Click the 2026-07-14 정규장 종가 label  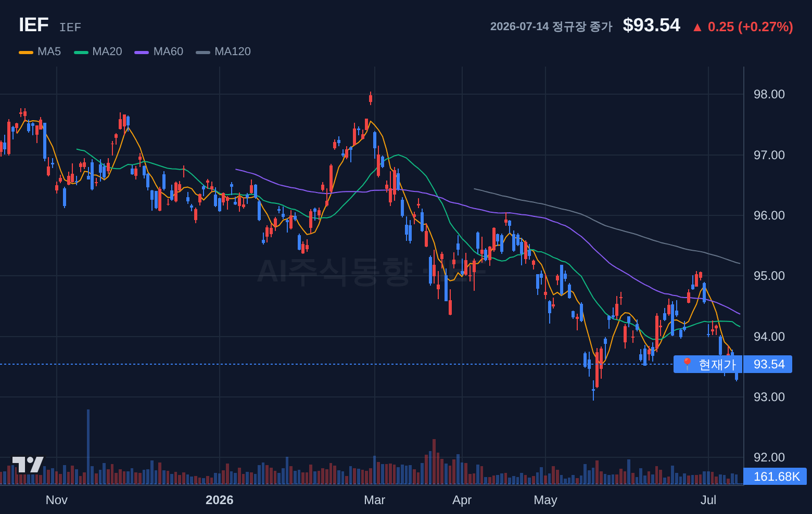551,27
